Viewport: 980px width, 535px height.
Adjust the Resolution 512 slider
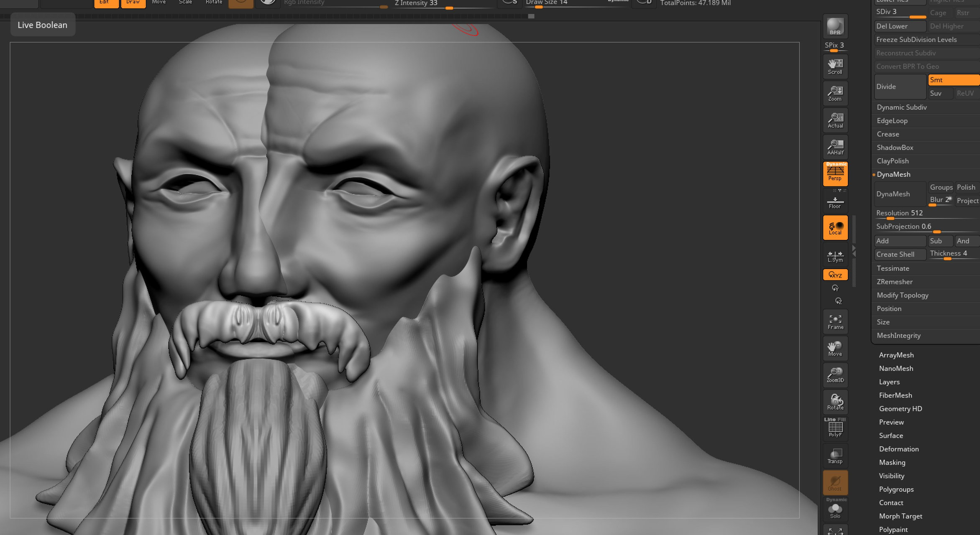pyautogui.click(x=926, y=214)
